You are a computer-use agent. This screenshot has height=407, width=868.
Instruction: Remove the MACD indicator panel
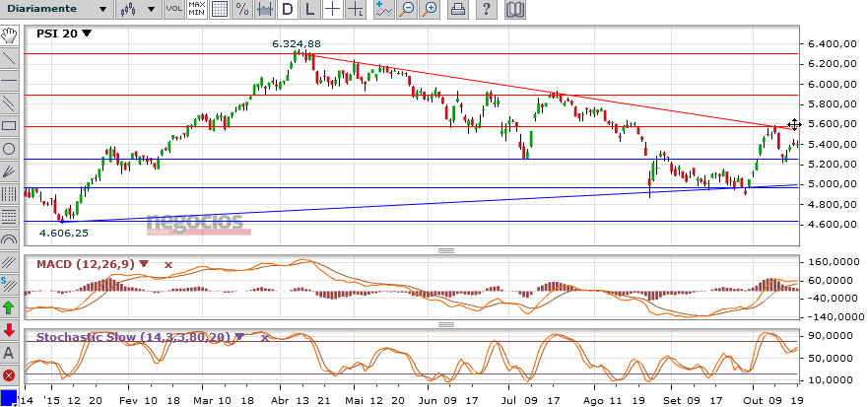tap(168, 264)
